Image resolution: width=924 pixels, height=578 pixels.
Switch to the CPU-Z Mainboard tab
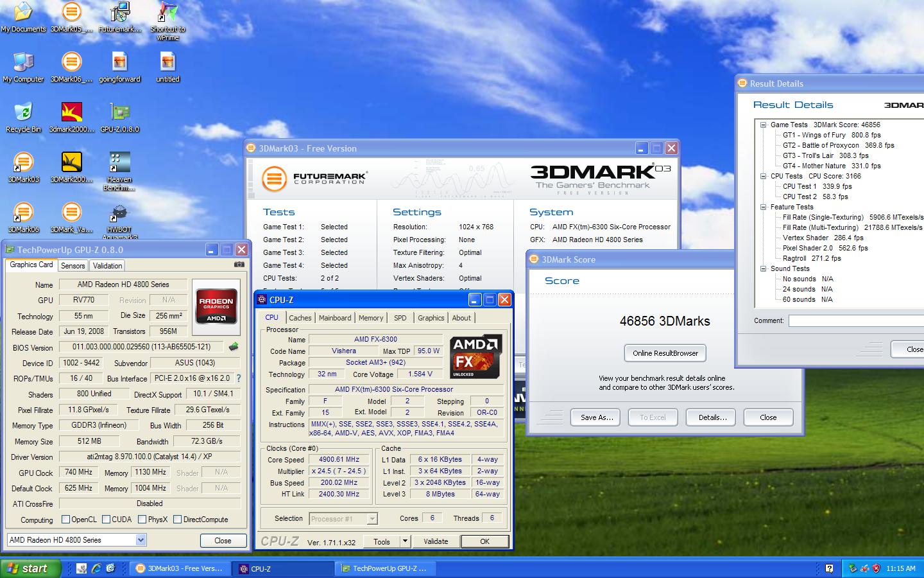(x=335, y=318)
